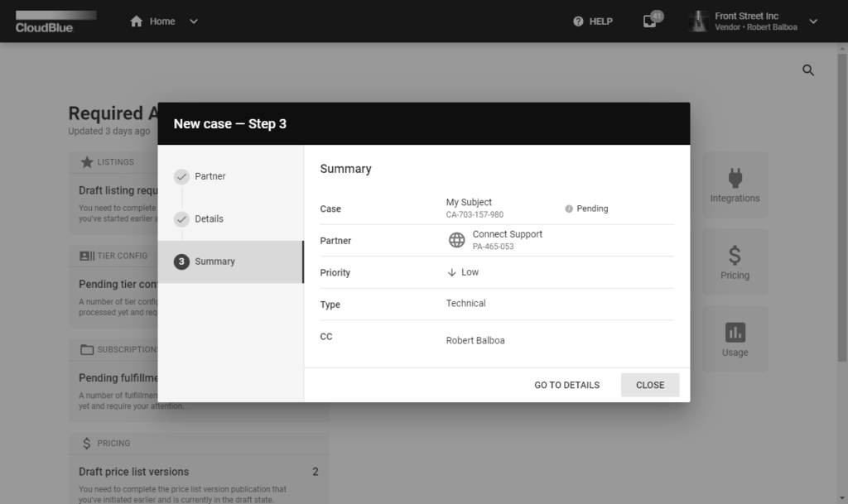Click the Front Street Inc account avatar
The image size is (848, 504).
click(x=700, y=22)
